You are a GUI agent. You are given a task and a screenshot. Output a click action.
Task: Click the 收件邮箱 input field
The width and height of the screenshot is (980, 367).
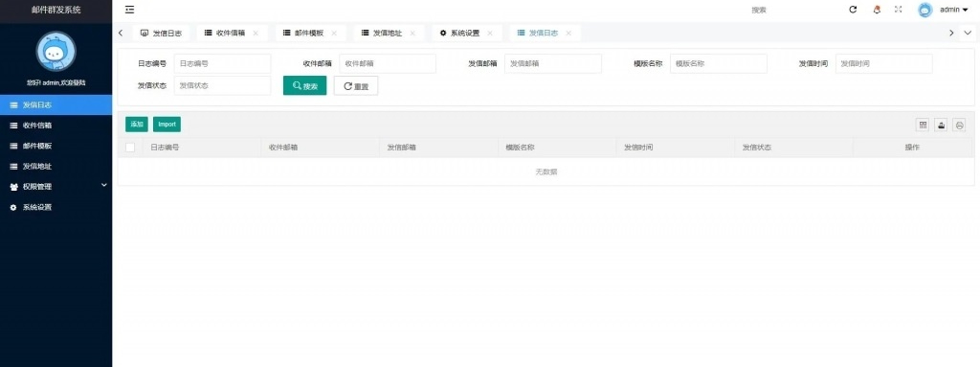pyautogui.click(x=388, y=63)
